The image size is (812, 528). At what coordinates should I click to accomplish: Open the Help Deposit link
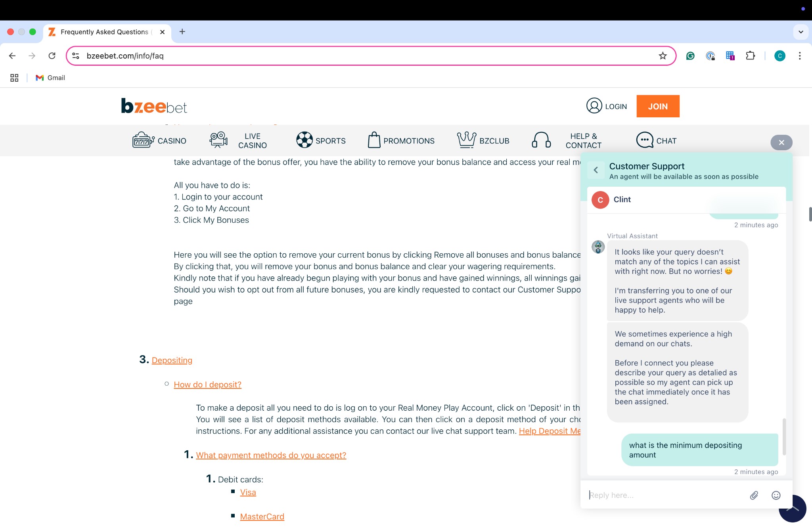(x=550, y=431)
